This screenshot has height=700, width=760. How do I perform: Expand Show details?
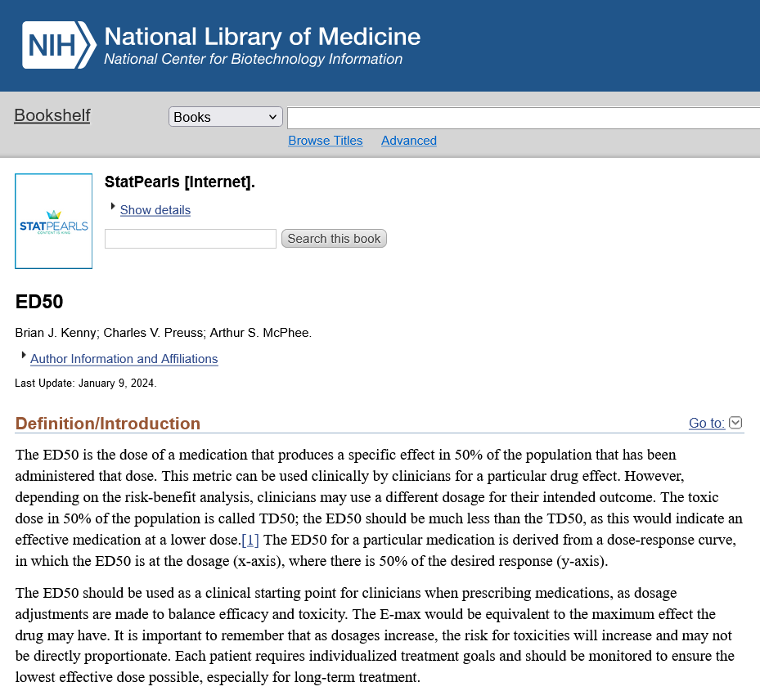(155, 210)
